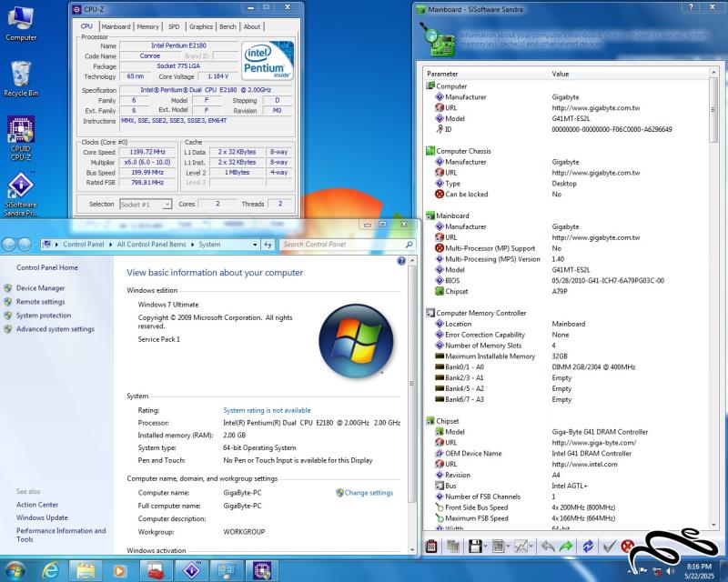Expand the save icon dropdown arrow in Sandra

485,547
